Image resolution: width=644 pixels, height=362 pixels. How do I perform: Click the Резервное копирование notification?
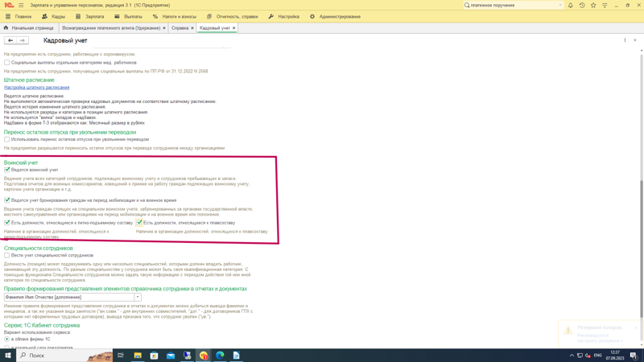coord(601,334)
